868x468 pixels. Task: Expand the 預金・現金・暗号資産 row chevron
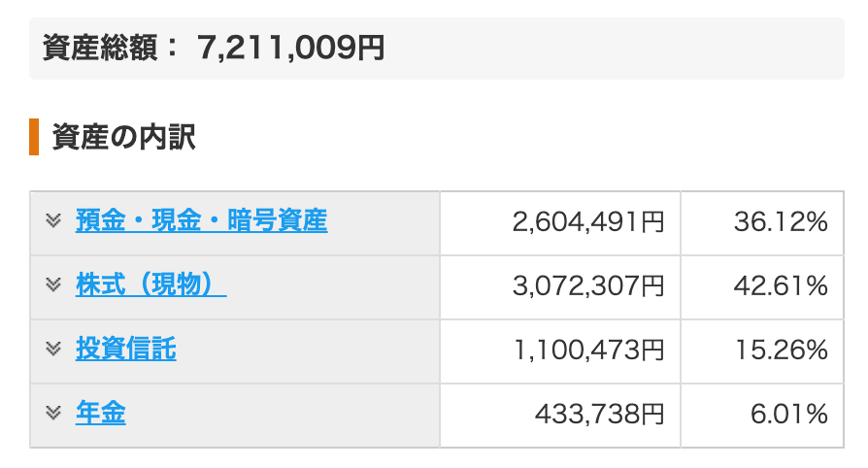[x=53, y=220]
